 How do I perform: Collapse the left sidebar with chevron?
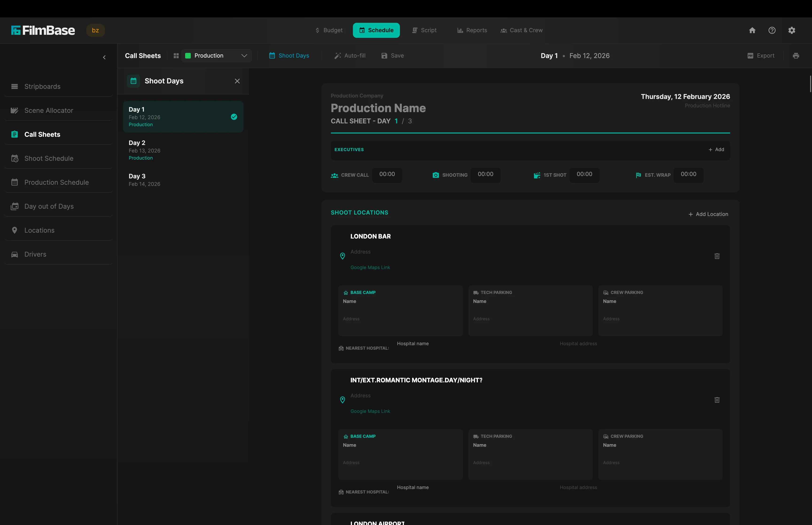pos(104,57)
